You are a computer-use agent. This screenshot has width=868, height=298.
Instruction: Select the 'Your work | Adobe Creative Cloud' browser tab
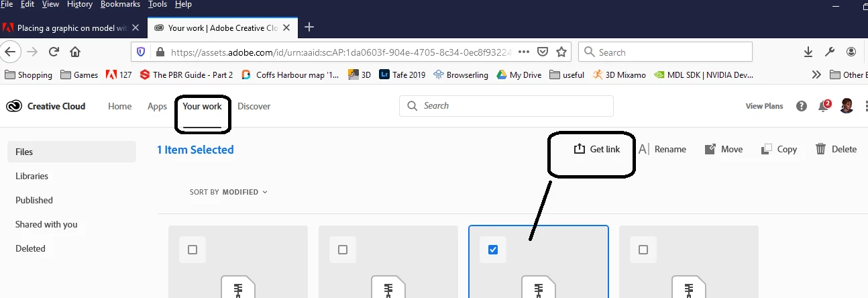point(221,28)
